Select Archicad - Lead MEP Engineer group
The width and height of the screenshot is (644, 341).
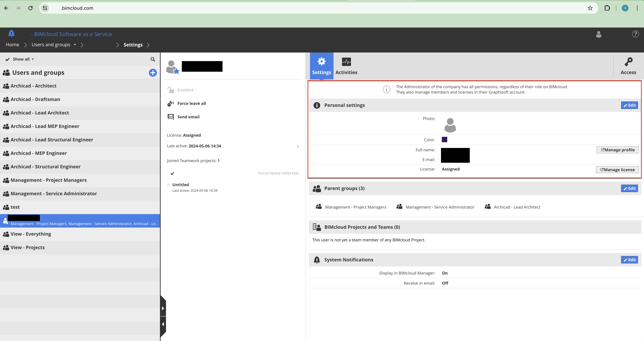click(x=80, y=126)
